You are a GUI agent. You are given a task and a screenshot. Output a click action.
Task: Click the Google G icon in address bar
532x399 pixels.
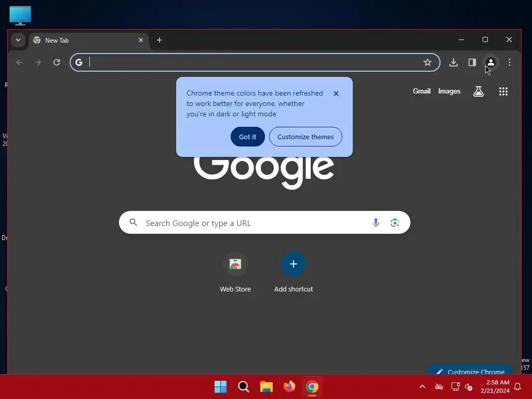(x=79, y=62)
